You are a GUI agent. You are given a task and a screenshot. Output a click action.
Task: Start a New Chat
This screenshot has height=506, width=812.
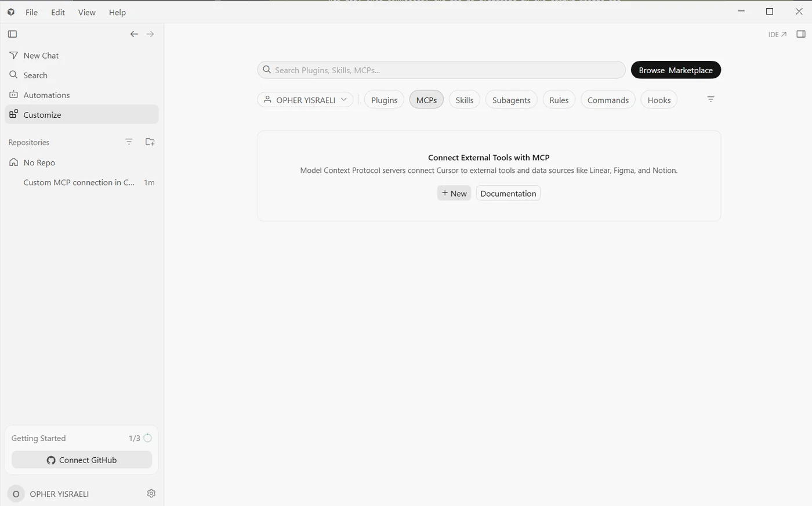click(82, 56)
